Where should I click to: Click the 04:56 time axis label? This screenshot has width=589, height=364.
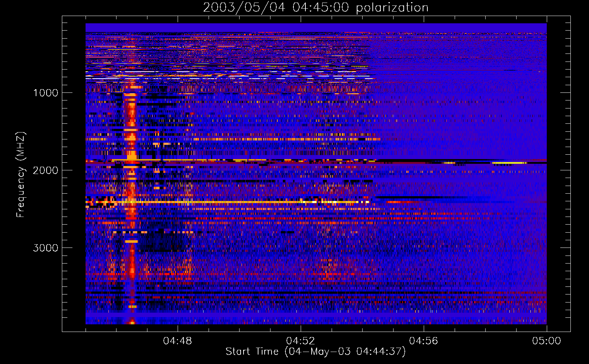(x=423, y=341)
